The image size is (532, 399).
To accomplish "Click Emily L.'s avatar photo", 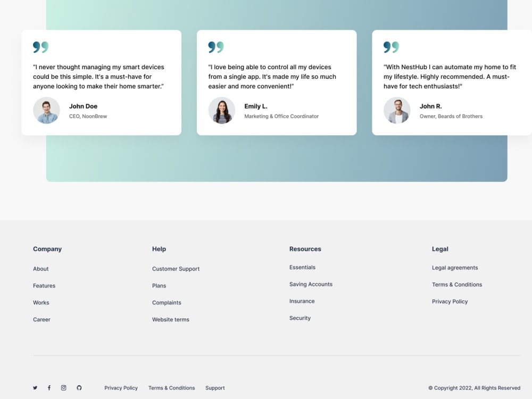I will point(221,110).
